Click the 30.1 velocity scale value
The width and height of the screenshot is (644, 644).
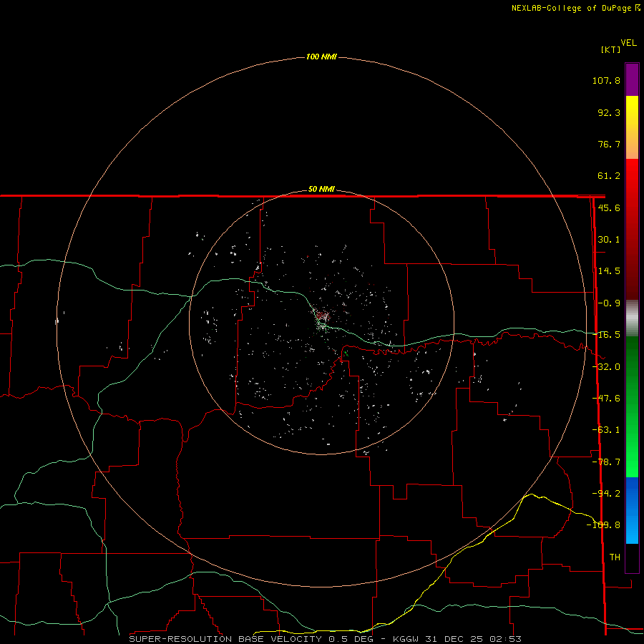click(x=609, y=240)
